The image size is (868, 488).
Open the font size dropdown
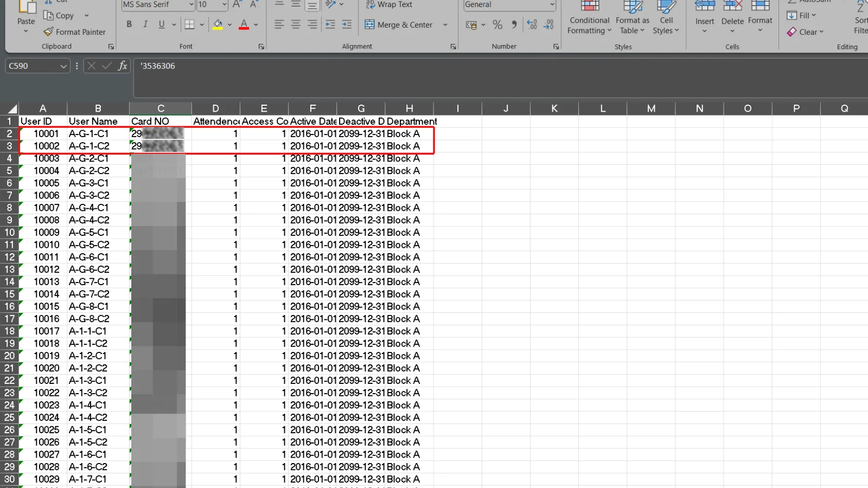point(225,5)
